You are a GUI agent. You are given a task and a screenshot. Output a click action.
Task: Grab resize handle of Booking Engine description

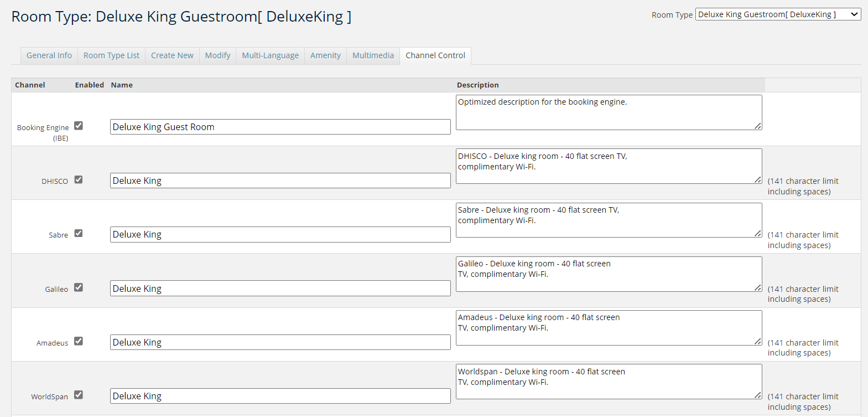[758, 126]
